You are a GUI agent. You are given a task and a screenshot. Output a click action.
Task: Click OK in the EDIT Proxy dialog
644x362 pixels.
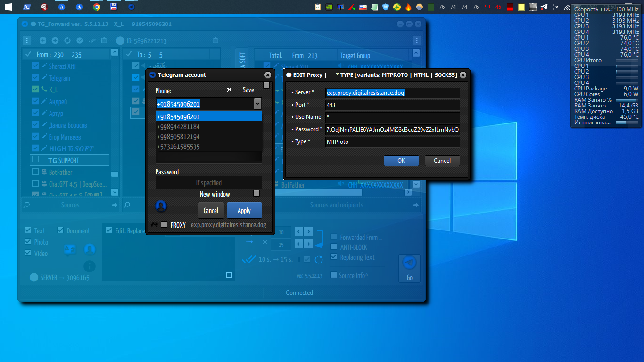tap(401, 160)
